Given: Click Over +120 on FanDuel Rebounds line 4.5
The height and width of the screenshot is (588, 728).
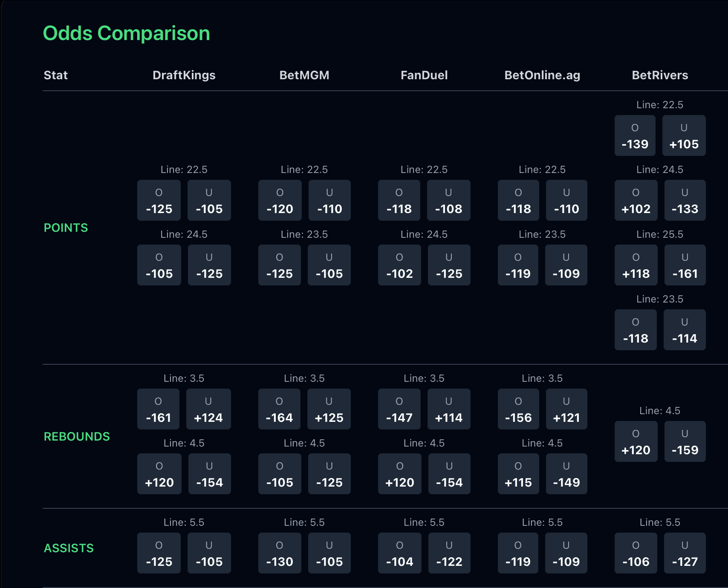Looking at the screenshot, I should [x=399, y=474].
